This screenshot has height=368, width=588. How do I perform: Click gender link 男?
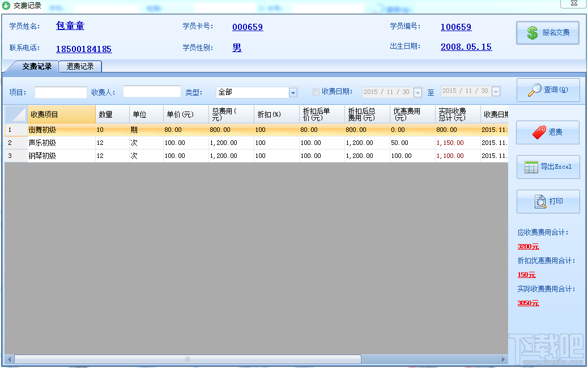[x=237, y=48]
